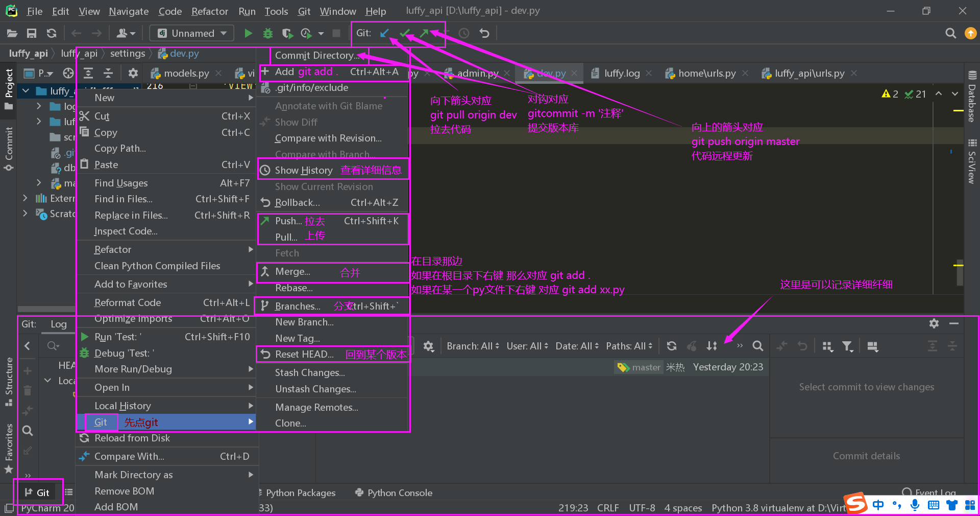Image resolution: width=980 pixels, height=516 pixels.
Task: Click the Git update project arrow icon
Action: (384, 33)
